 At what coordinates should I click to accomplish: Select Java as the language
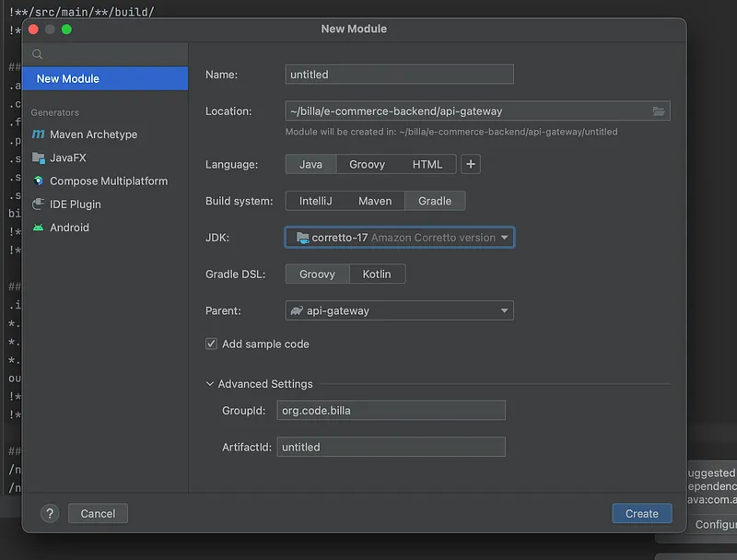[310, 165]
